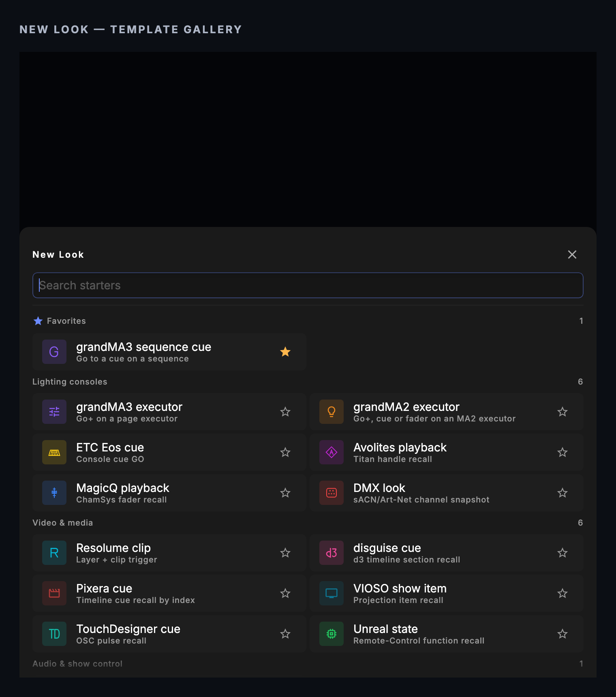Click the grandMA3 executor sliders icon
Screen dimensions: 616x697
[x=54, y=412]
